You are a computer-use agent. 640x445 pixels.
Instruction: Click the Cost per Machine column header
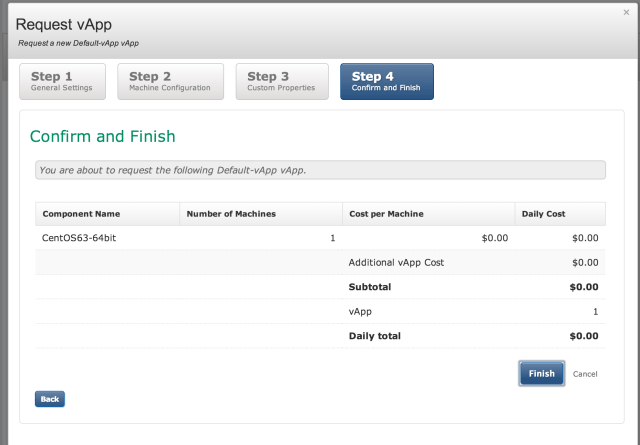tap(385, 214)
